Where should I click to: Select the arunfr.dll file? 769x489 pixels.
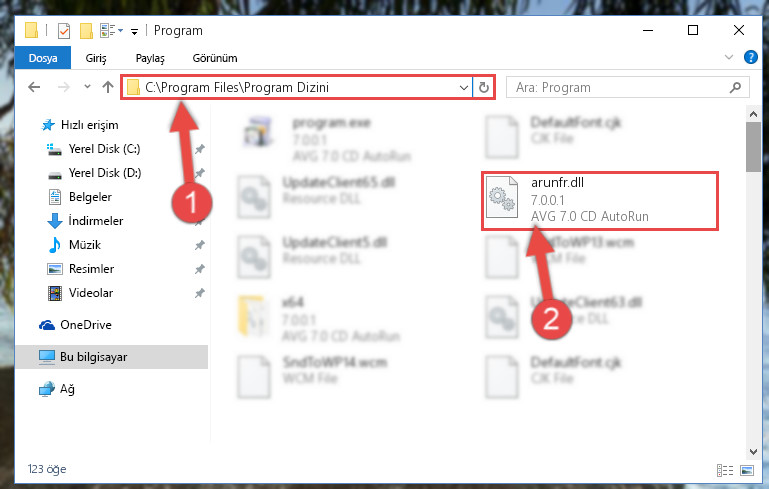tap(600, 201)
